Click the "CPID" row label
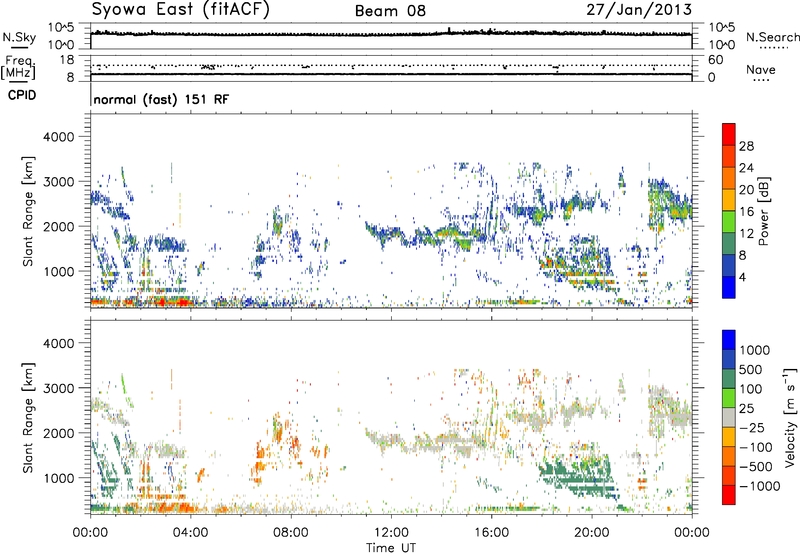Image resolution: width=800 pixels, height=554 pixels. [x=22, y=95]
